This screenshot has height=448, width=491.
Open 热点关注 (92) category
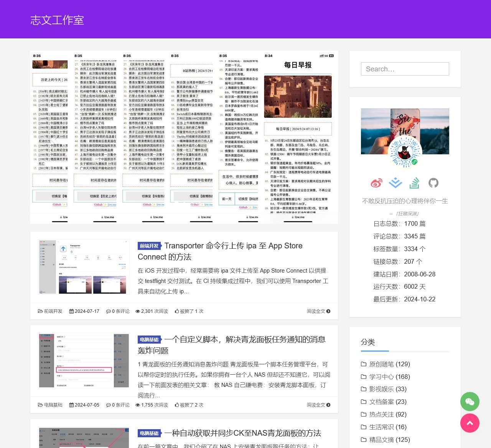click(x=388, y=414)
